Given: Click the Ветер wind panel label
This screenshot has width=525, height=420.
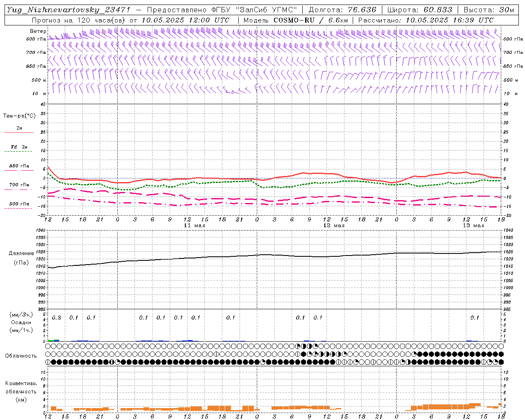Looking at the screenshot, I should tap(38, 31).
